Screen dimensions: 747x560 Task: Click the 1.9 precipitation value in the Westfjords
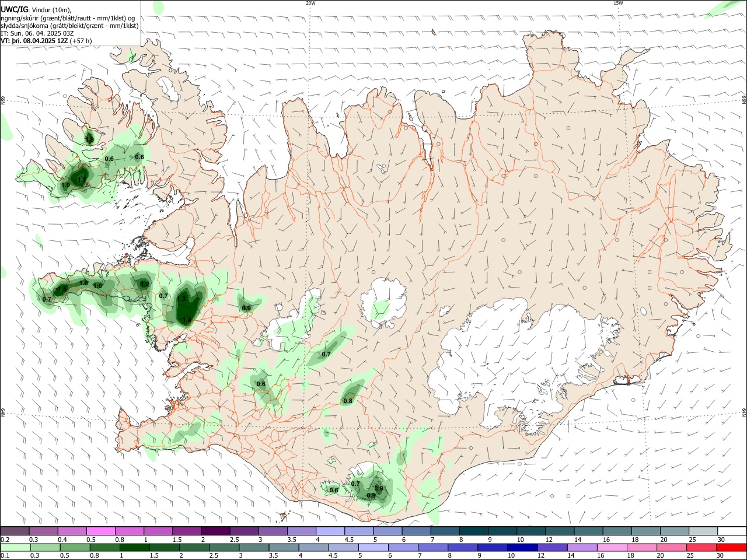[x=89, y=139]
